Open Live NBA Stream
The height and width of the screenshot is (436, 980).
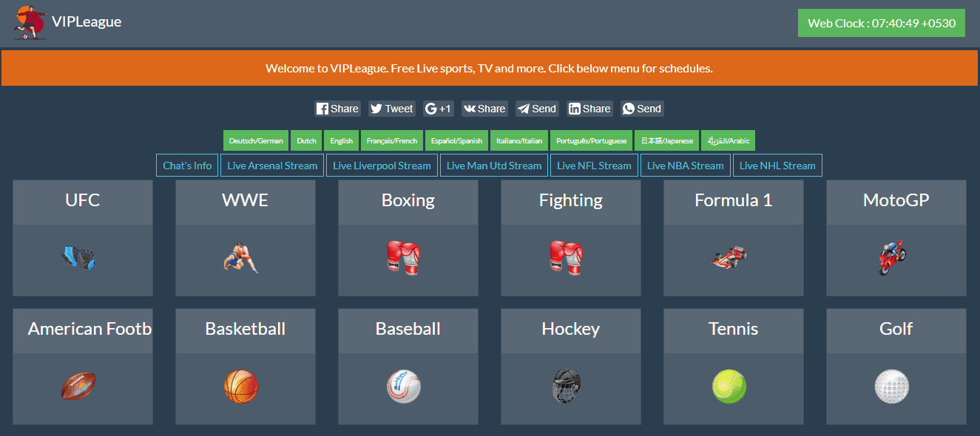tap(686, 166)
